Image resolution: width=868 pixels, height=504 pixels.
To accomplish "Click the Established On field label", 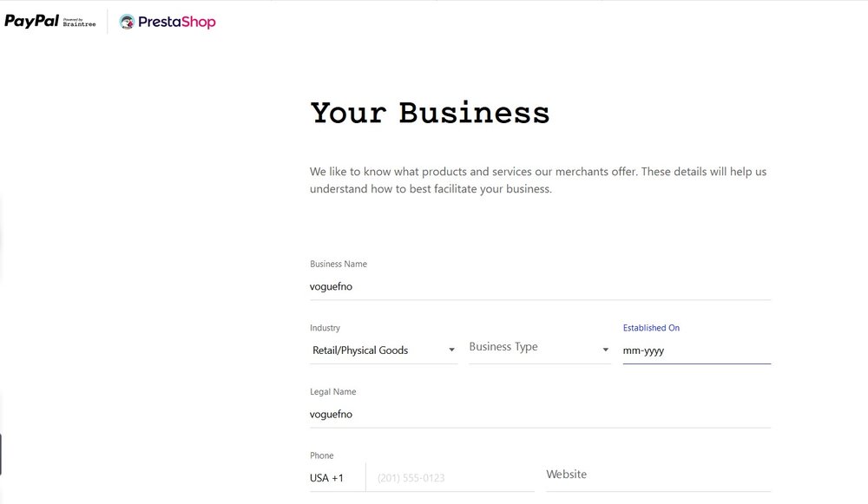I will pos(651,328).
